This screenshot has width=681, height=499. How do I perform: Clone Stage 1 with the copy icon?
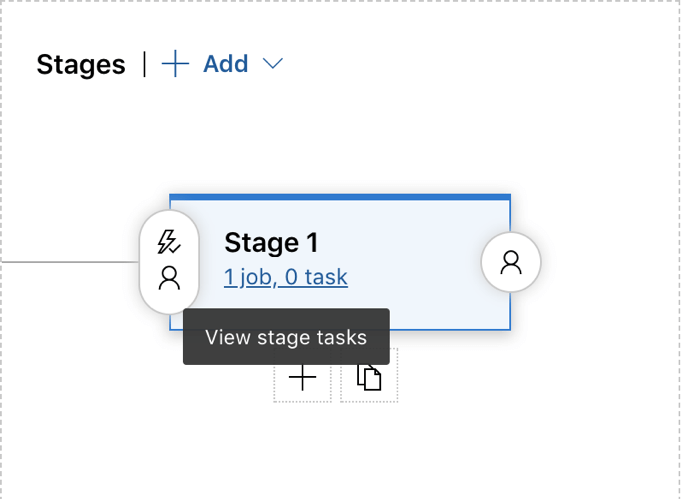click(369, 378)
